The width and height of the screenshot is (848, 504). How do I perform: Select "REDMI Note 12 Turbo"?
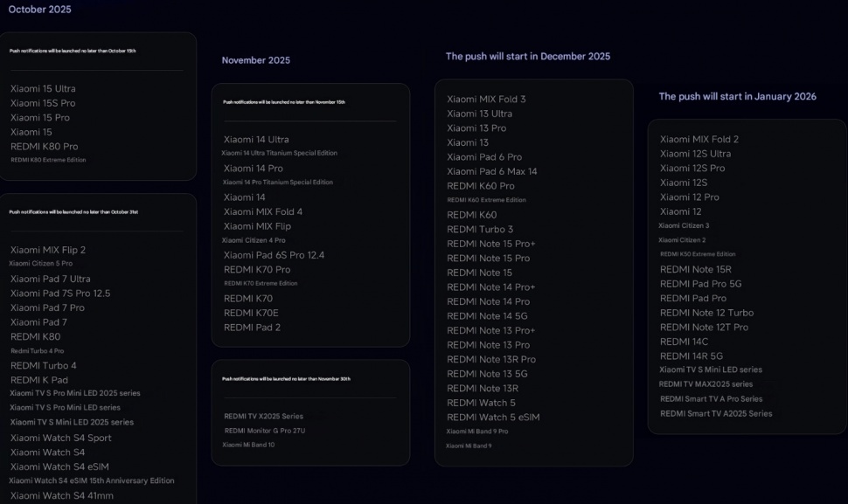[706, 313]
